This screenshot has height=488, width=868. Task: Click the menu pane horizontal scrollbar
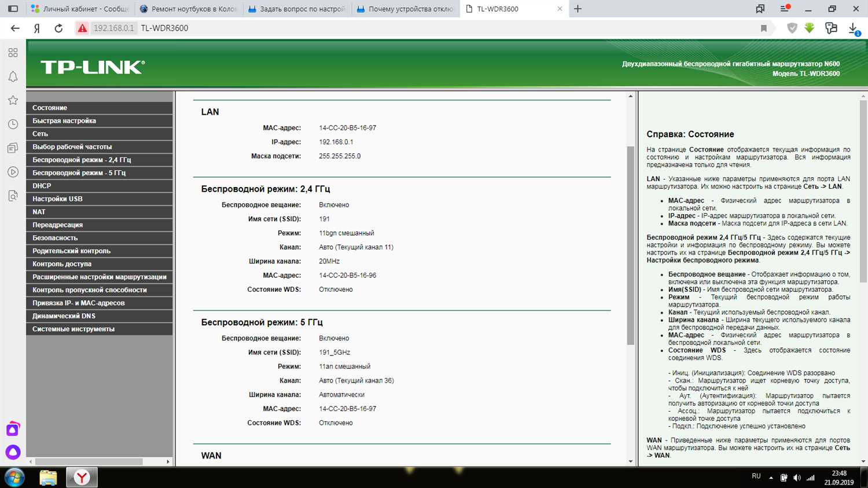point(89,461)
